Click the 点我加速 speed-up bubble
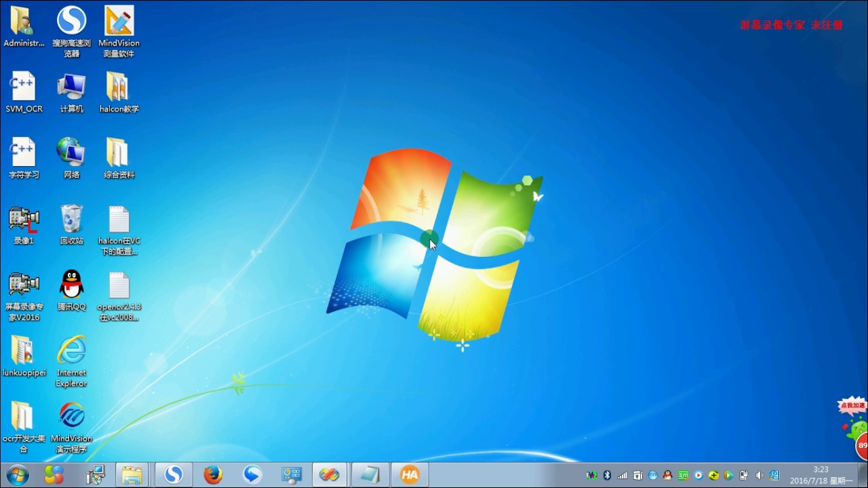Viewport: 868px width, 488px height. point(853,405)
